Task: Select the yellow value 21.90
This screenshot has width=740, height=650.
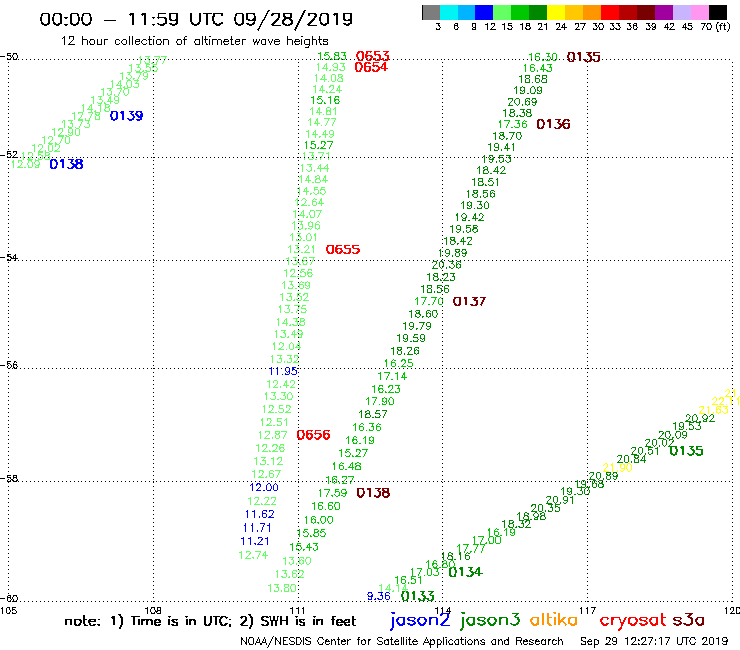Action: [x=618, y=467]
